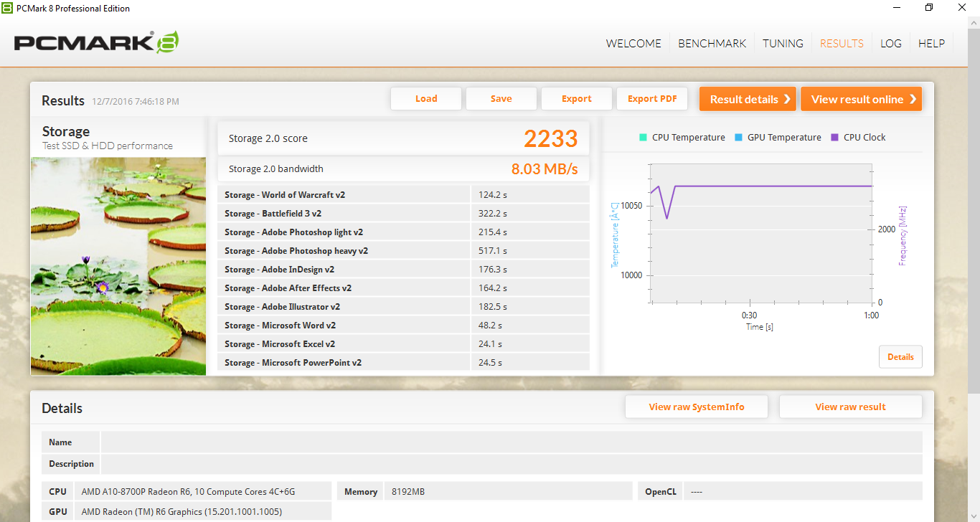Click the CPU clock line chart
This screenshot has height=522, width=980.
click(761, 232)
